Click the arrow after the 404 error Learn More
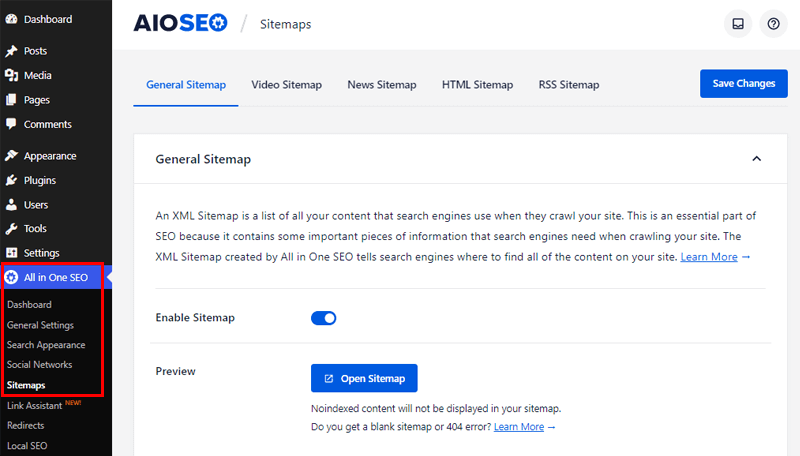The width and height of the screenshot is (800, 456). pos(551,427)
